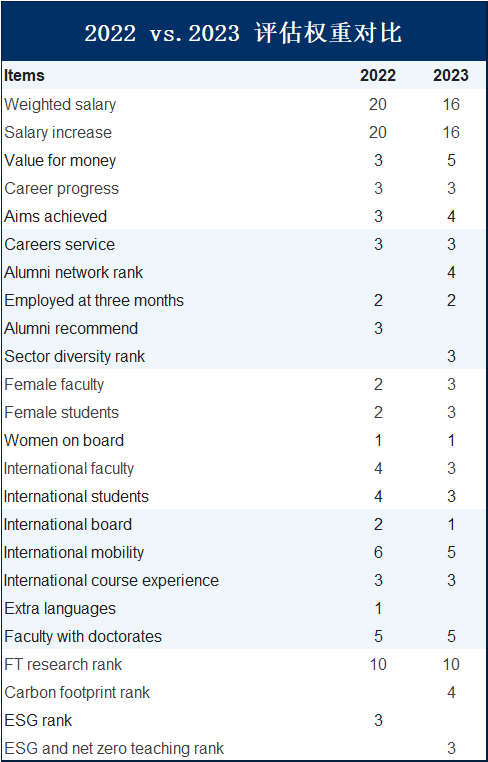Select the 'Weighted salary' row label

tap(60, 104)
